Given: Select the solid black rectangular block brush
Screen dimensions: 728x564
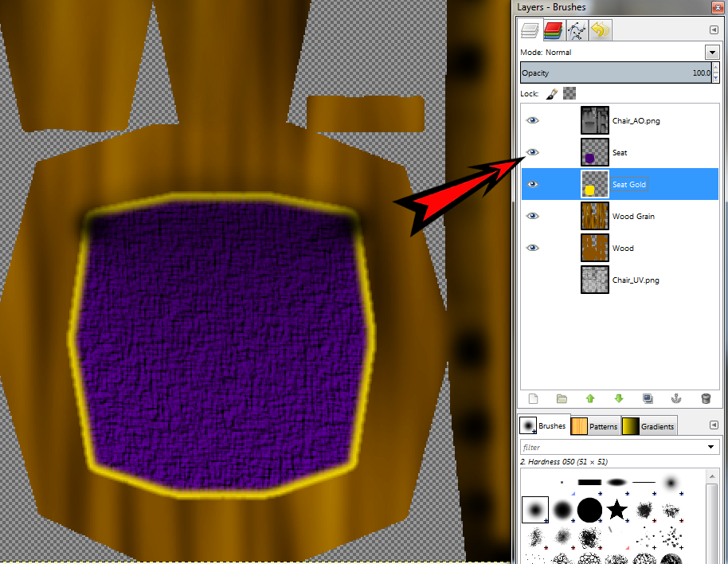Looking at the screenshot, I should 589,482.
